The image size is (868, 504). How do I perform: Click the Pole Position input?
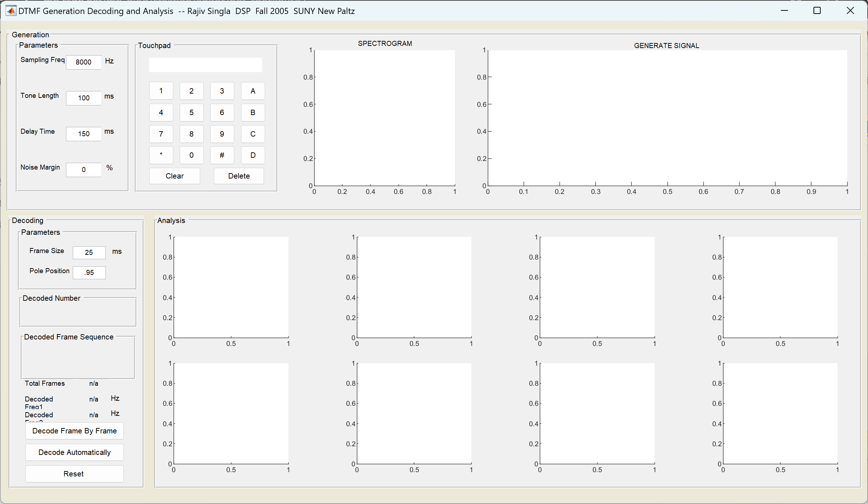click(x=89, y=272)
